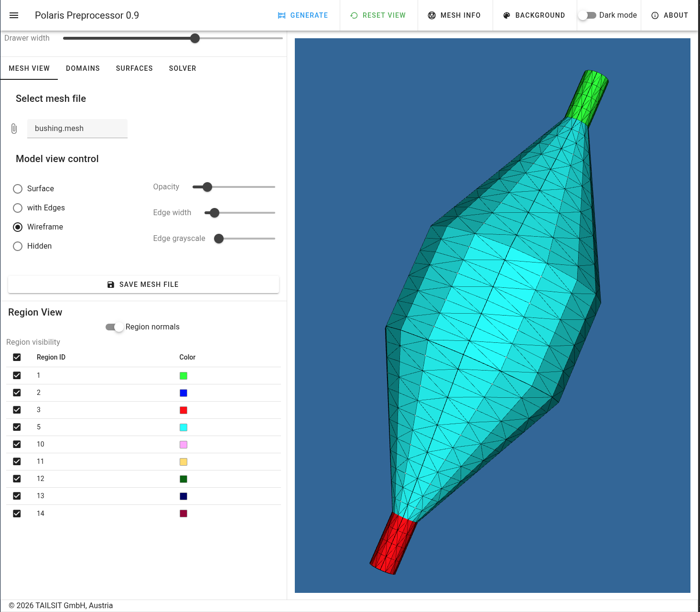Select the with Edges radio option

(x=18, y=208)
